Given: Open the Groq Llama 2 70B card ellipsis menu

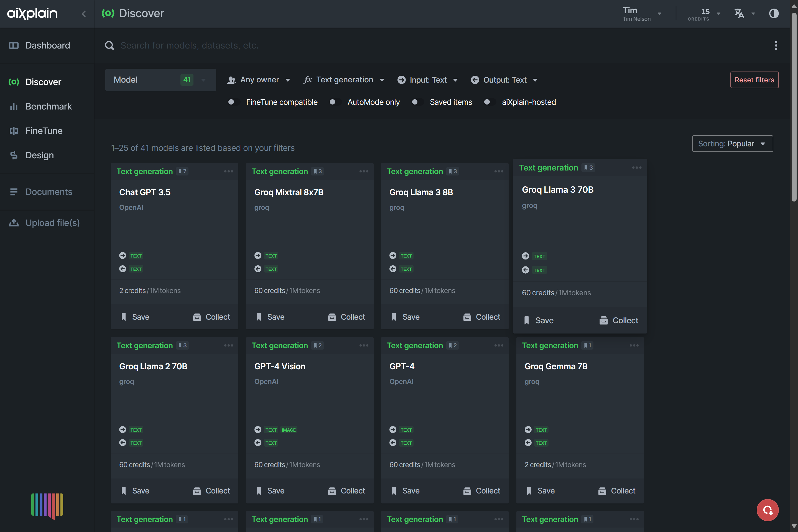Looking at the screenshot, I should pos(229,345).
